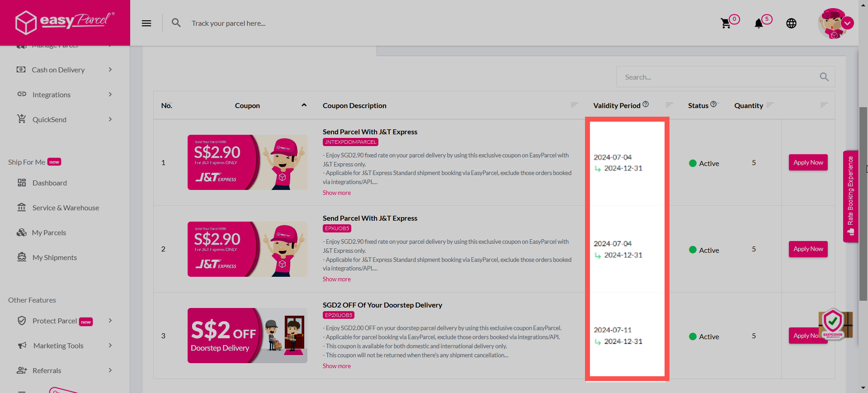Click the Protect Parcel shield icon

(x=22, y=321)
